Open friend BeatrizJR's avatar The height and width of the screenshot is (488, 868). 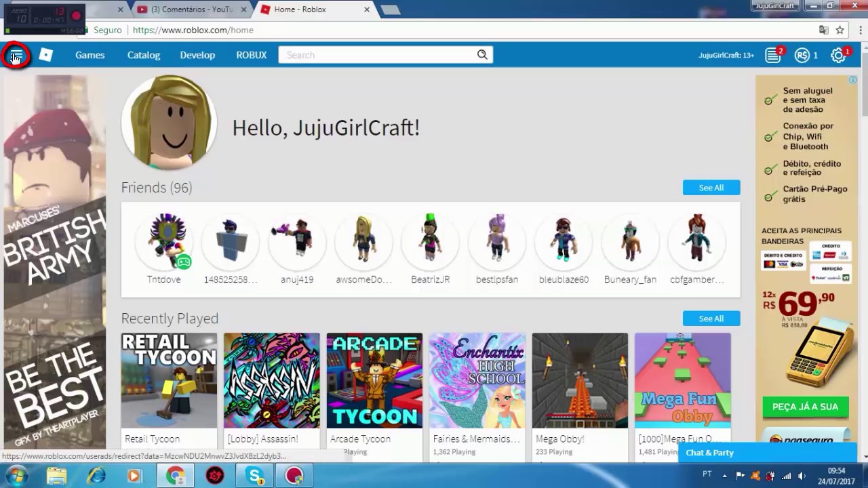point(431,242)
